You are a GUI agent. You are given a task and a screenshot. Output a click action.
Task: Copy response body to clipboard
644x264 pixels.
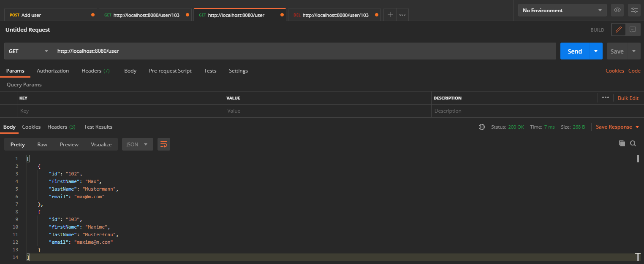(x=622, y=143)
